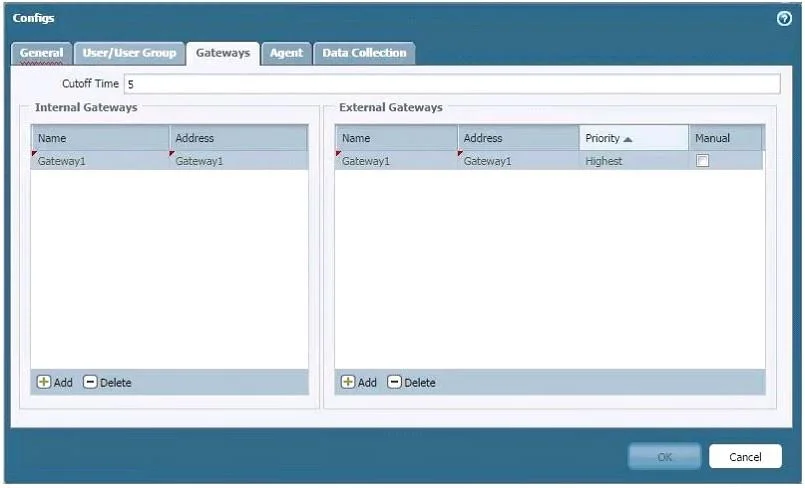Click Internal Gateways Address column header
The image size is (805, 488).
(x=239, y=138)
